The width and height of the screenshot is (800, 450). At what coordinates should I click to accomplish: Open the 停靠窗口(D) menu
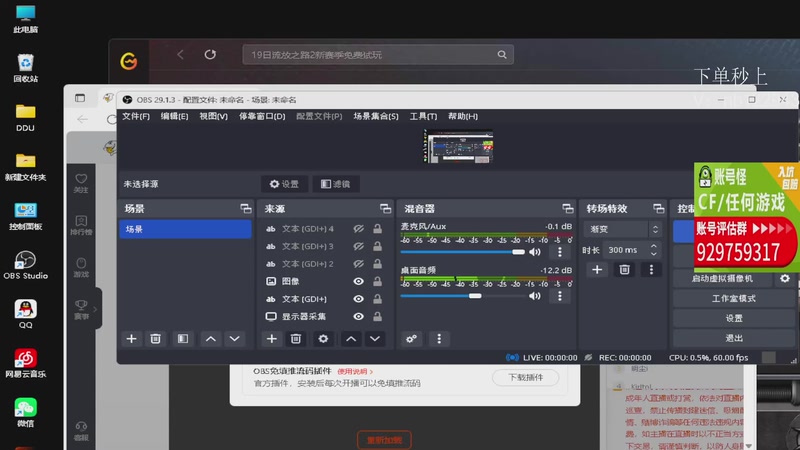point(262,116)
